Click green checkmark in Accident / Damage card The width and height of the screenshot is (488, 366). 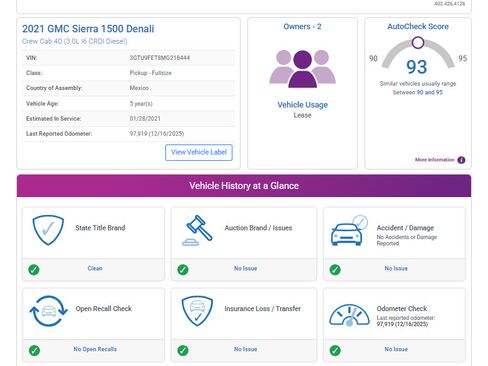(335, 269)
